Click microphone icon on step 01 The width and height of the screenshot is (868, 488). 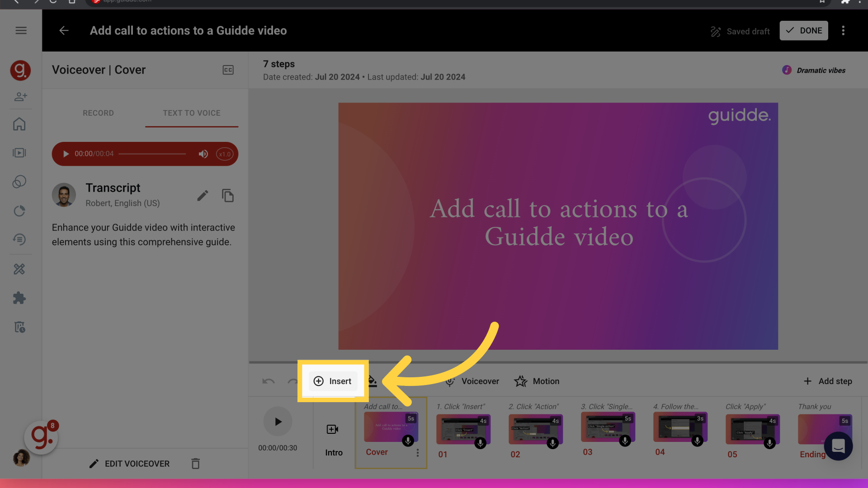pyautogui.click(x=480, y=443)
